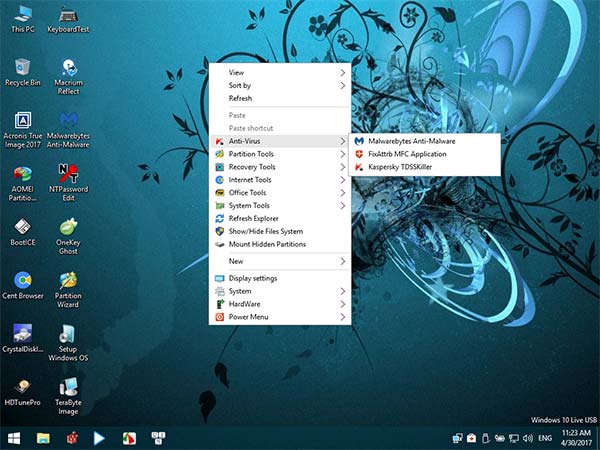Select the Partition Wizard desktop icon
The image size is (600, 450).
coord(68,290)
